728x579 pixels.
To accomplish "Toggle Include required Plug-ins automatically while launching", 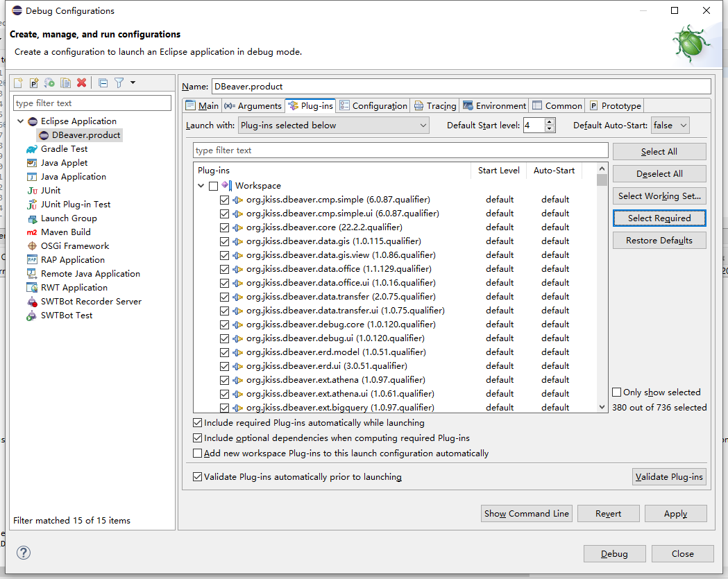I will click(197, 423).
